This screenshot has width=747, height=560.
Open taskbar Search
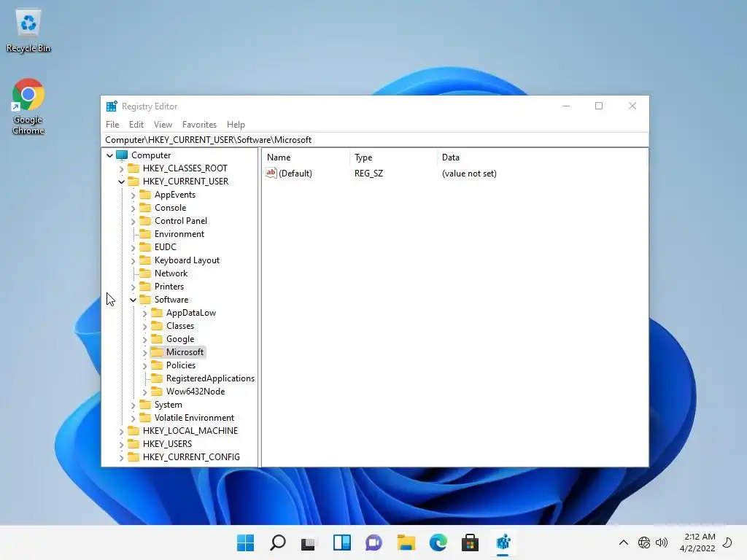(x=278, y=542)
